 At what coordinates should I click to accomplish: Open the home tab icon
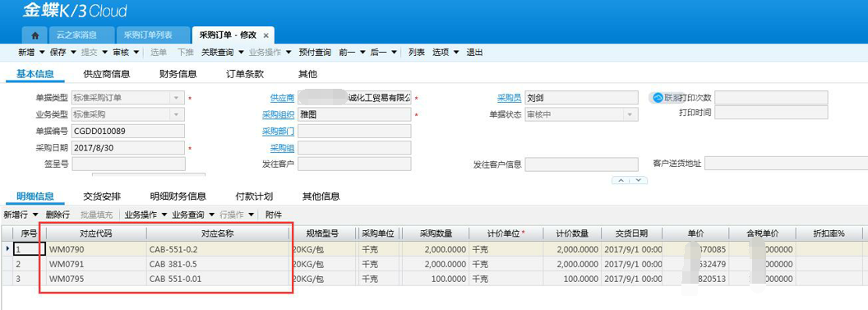tap(35, 35)
